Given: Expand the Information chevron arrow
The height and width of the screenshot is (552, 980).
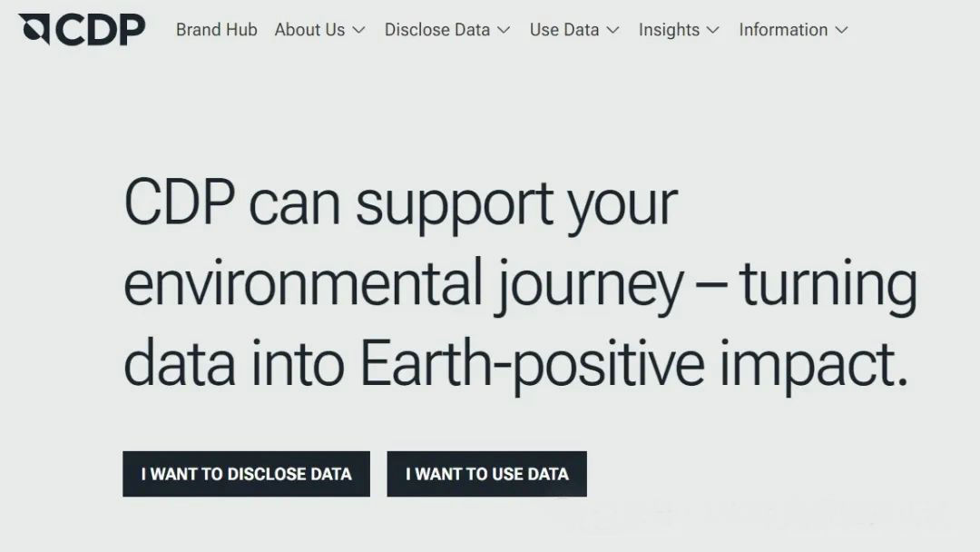Looking at the screenshot, I should [x=841, y=30].
